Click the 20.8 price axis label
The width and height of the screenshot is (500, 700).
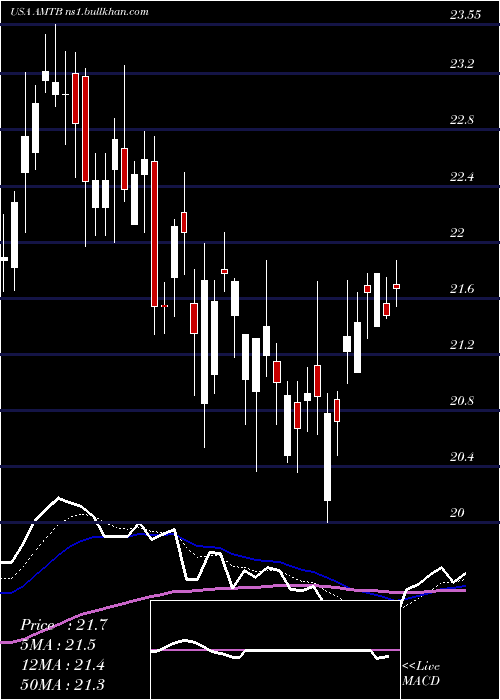(462, 401)
